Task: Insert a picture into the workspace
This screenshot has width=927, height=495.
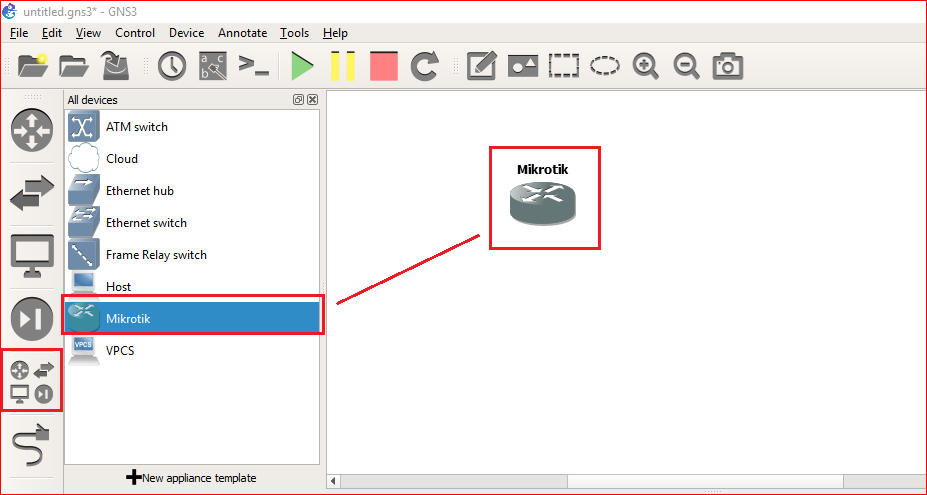Action: click(x=523, y=66)
